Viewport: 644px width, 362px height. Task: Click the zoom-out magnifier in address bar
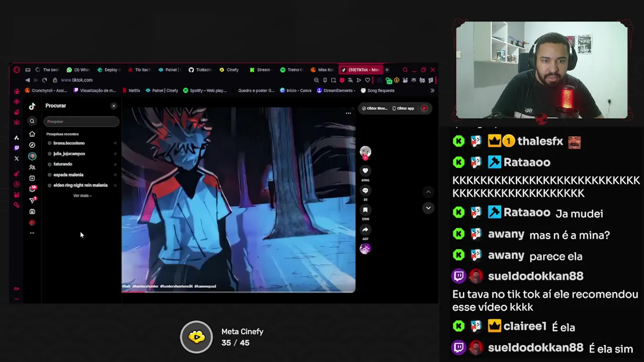pyautogui.click(x=316, y=80)
